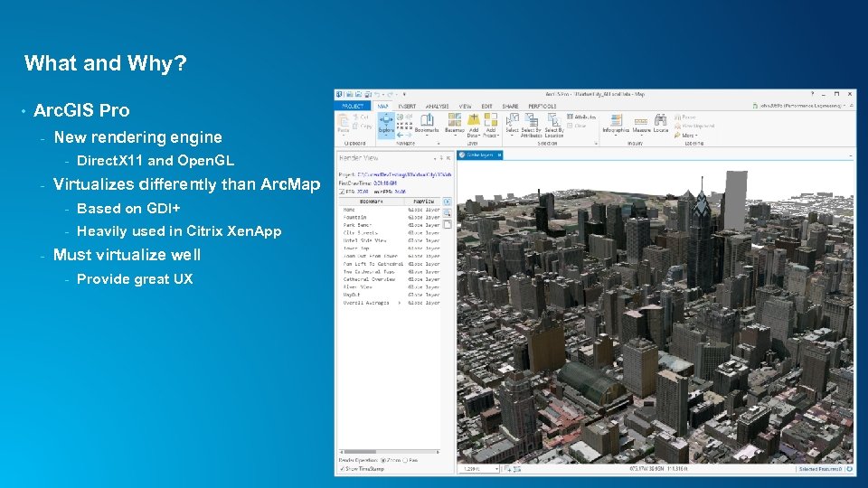Viewport: 868px width, 488px height.
Task: Click the 3D city scene view
Action: pos(655,313)
